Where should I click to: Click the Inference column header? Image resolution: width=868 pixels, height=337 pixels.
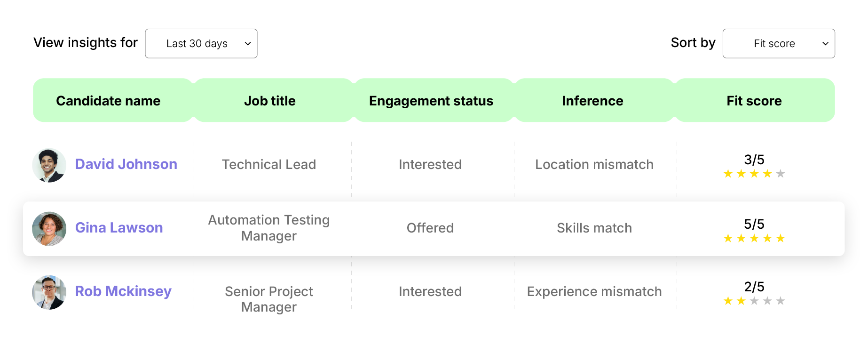(592, 100)
